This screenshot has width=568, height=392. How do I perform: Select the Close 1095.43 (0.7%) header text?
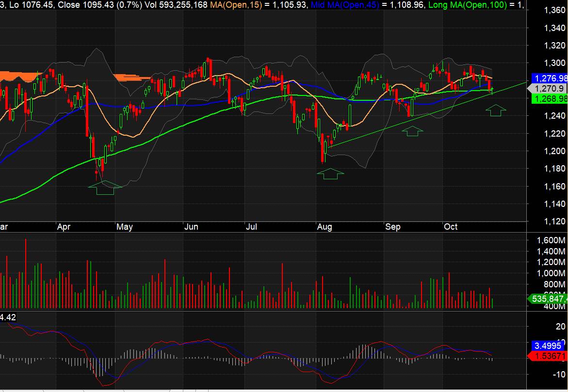tap(100, 5)
